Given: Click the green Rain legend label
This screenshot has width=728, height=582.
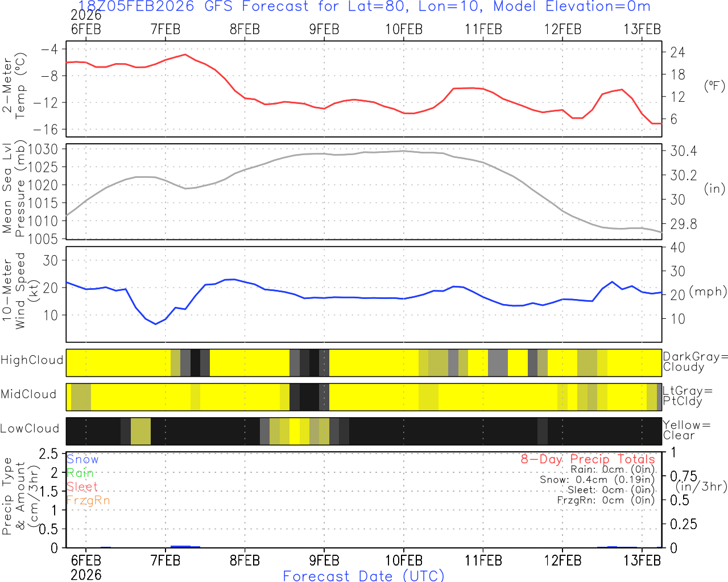Looking at the screenshot, I should (x=80, y=473).
